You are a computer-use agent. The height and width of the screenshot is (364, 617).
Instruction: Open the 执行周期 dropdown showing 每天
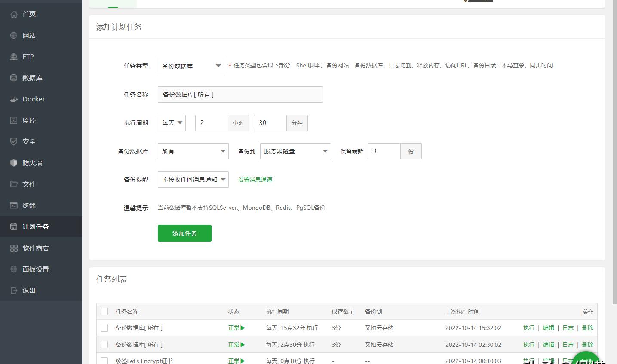(x=172, y=123)
